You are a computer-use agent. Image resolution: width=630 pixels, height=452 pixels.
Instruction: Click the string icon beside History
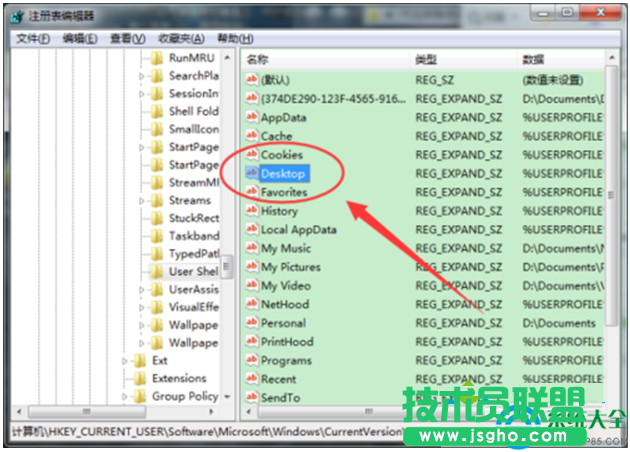pos(252,210)
